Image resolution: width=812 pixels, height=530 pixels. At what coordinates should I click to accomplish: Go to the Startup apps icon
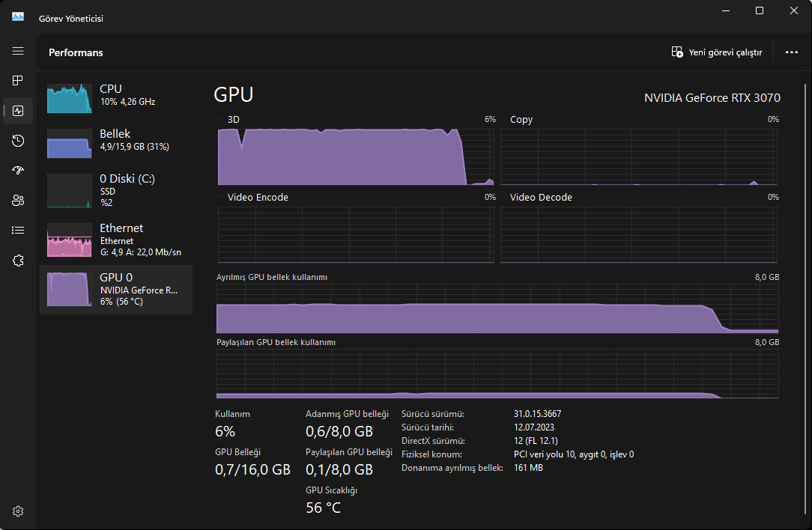(x=18, y=171)
